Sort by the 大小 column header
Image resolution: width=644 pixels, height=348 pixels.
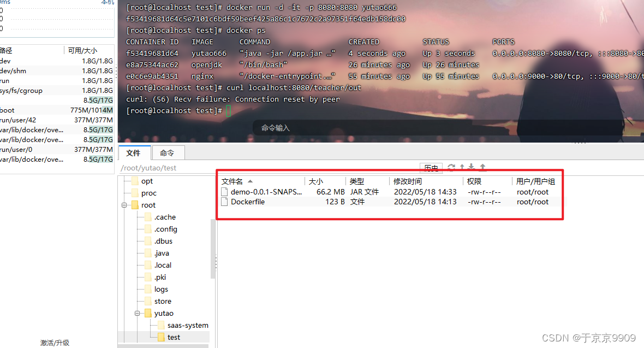click(x=316, y=181)
